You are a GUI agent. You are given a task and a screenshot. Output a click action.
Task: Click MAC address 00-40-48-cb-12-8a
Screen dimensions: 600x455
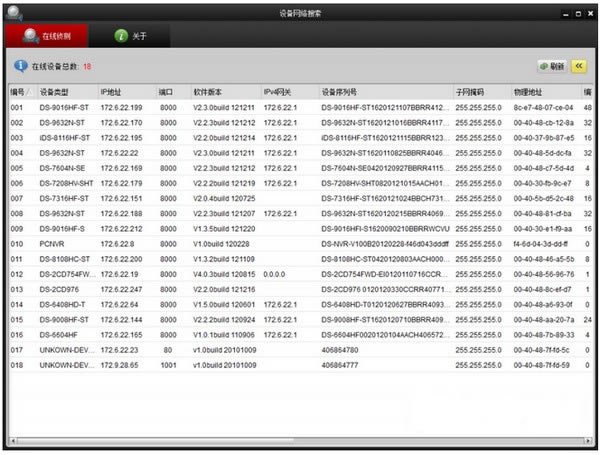click(543, 123)
